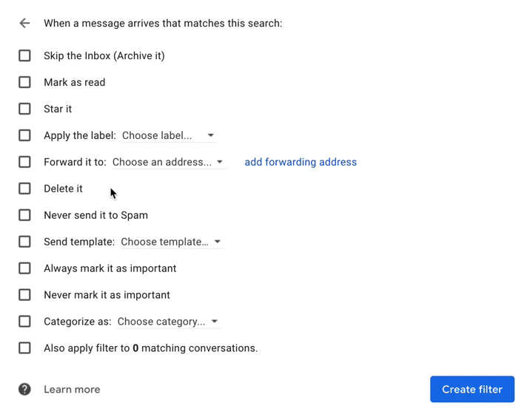This screenshot has width=530, height=420.
Task: Enable the Categorize as checkbox
Action: 24,322
